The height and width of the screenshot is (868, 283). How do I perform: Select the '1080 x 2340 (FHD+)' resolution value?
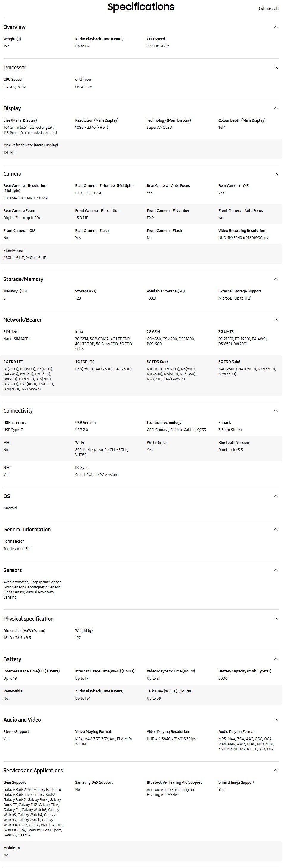tap(92, 128)
